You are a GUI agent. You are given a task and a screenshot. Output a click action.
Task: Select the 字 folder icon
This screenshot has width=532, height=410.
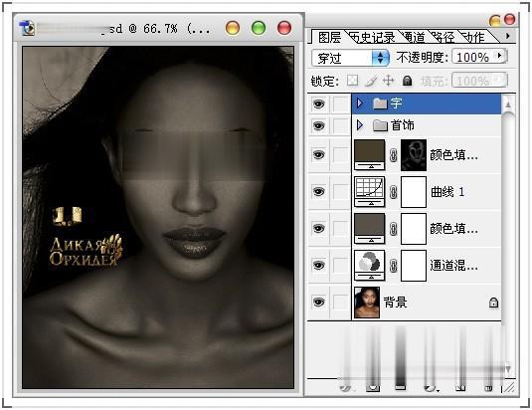380,103
